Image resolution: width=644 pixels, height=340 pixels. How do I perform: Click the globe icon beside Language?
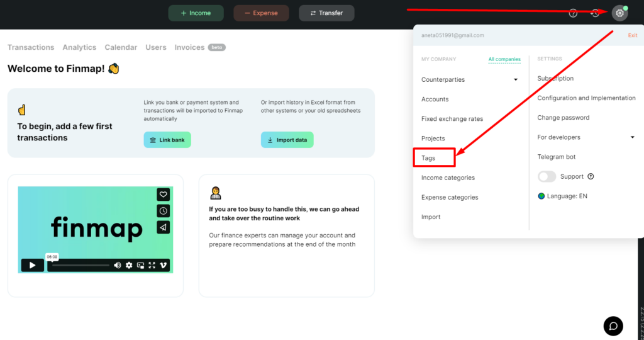pyautogui.click(x=541, y=196)
